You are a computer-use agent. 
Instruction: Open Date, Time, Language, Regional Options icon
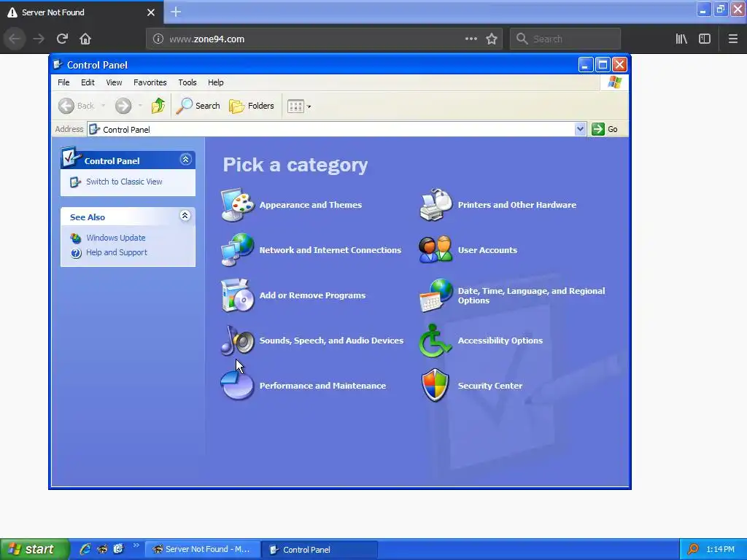(436, 295)
